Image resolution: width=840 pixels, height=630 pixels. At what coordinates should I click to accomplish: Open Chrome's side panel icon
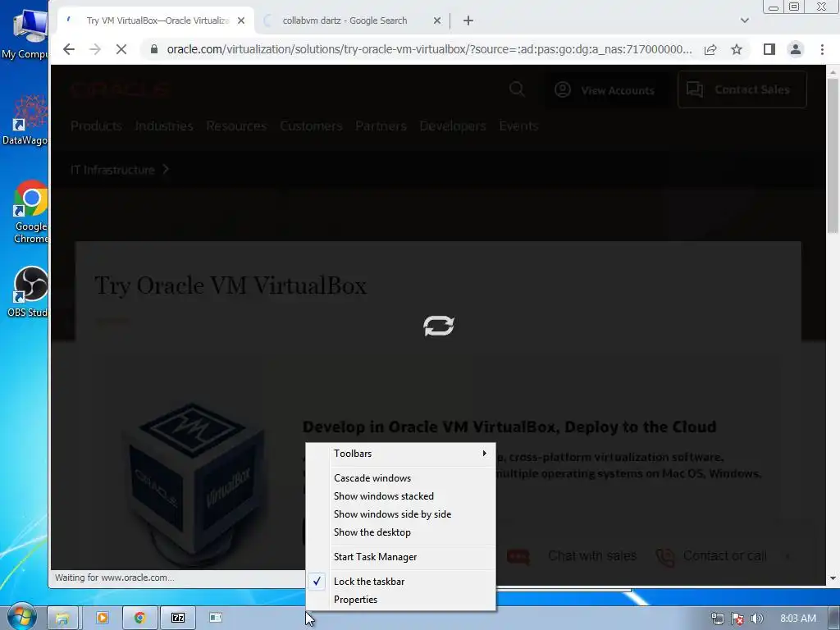(x=769, y=49)
